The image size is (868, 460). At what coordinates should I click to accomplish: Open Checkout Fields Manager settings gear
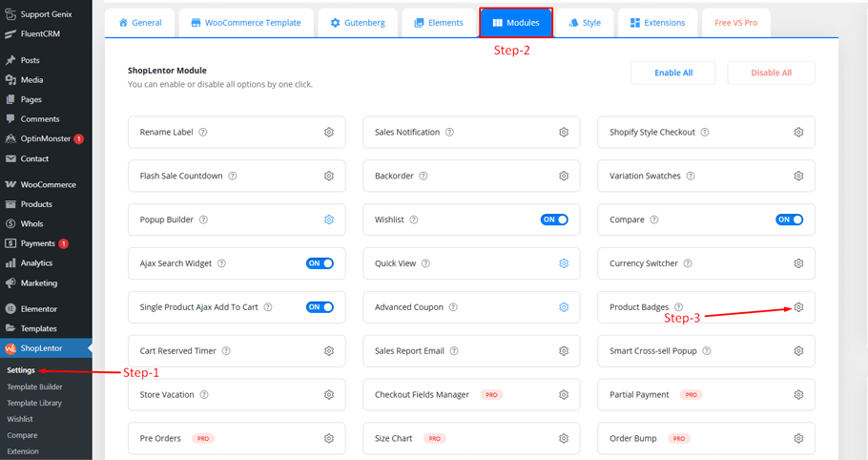pyautogui.click(x=564, y=395)
